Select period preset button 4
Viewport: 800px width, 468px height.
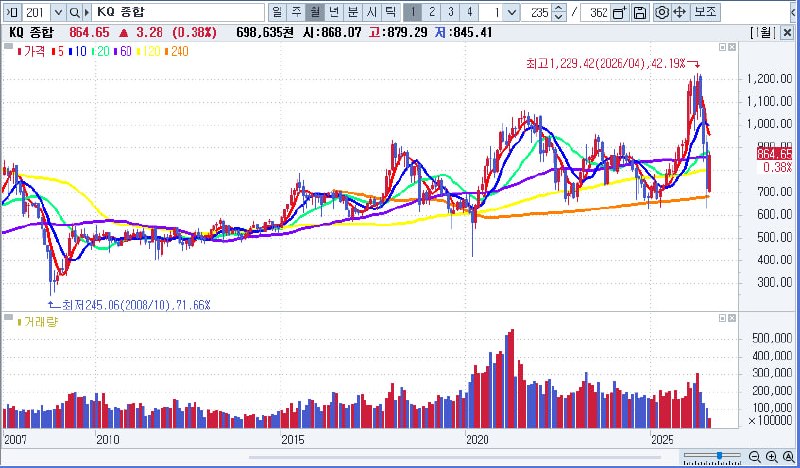[469, 12]
